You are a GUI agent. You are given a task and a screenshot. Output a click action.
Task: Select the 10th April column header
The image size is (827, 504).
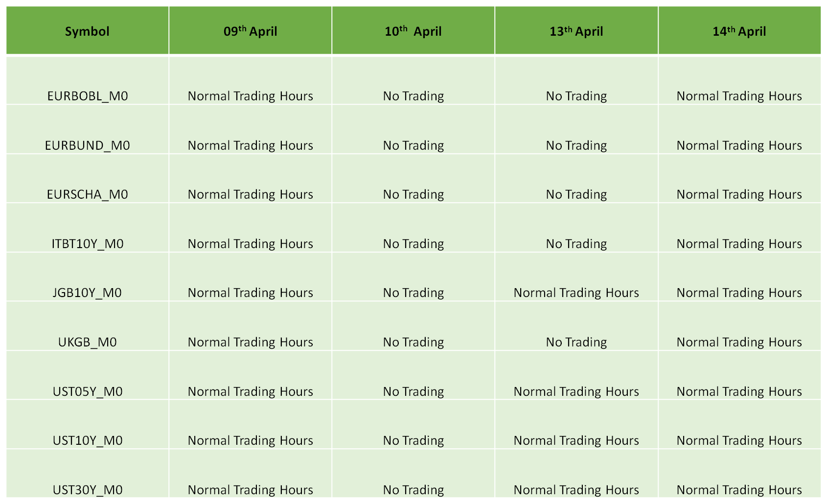point(413,30)
